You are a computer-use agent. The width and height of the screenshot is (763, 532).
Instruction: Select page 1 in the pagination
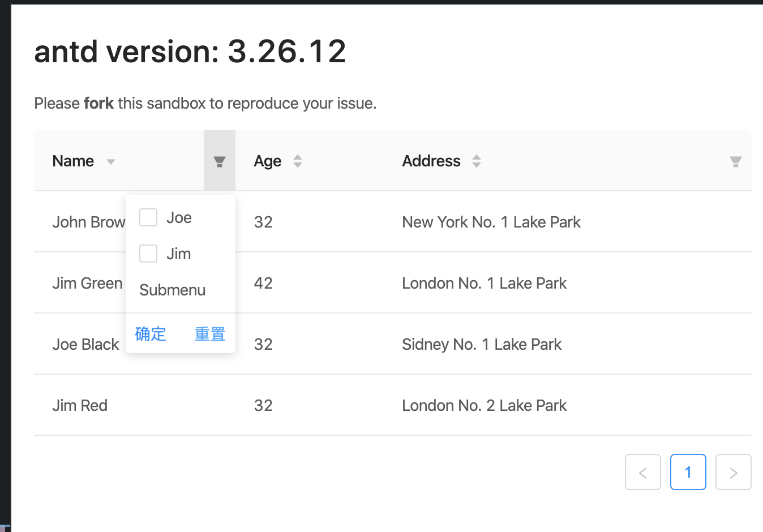(x=688, y=472)
